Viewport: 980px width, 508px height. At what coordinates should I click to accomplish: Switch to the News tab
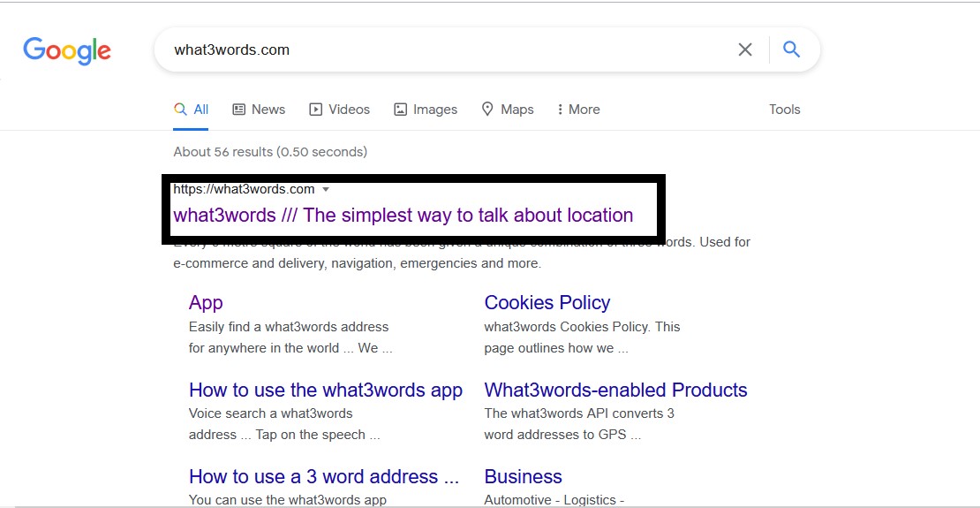[x=259, y=110]
